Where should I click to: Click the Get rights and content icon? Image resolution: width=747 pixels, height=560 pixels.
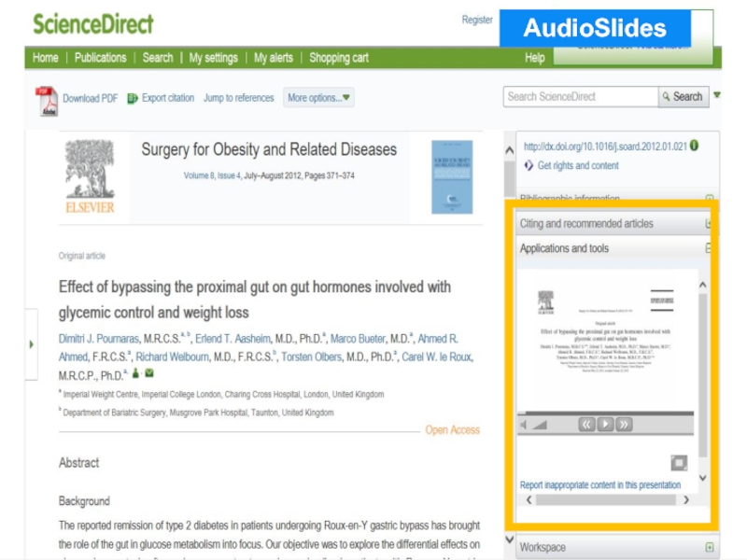coord(529,165)
